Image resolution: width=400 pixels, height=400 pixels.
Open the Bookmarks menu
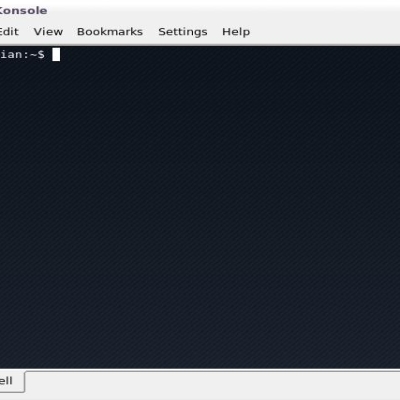(x=110, y=32)
